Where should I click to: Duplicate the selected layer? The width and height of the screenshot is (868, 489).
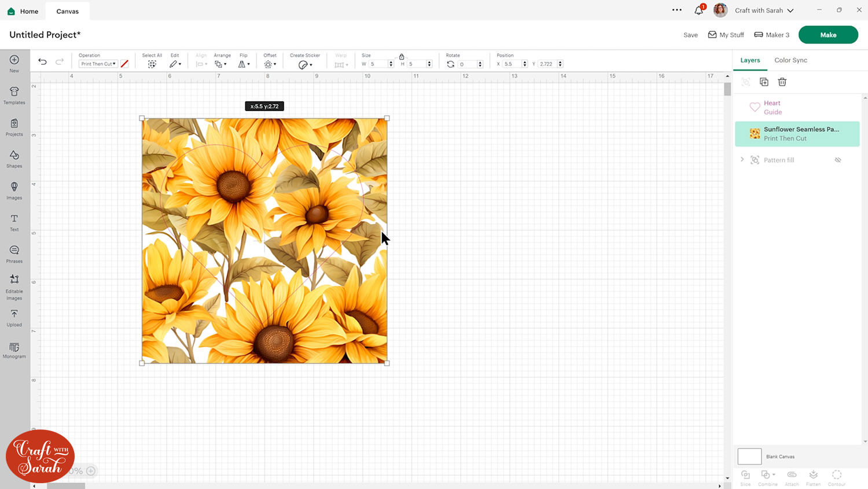coord(764,82)
